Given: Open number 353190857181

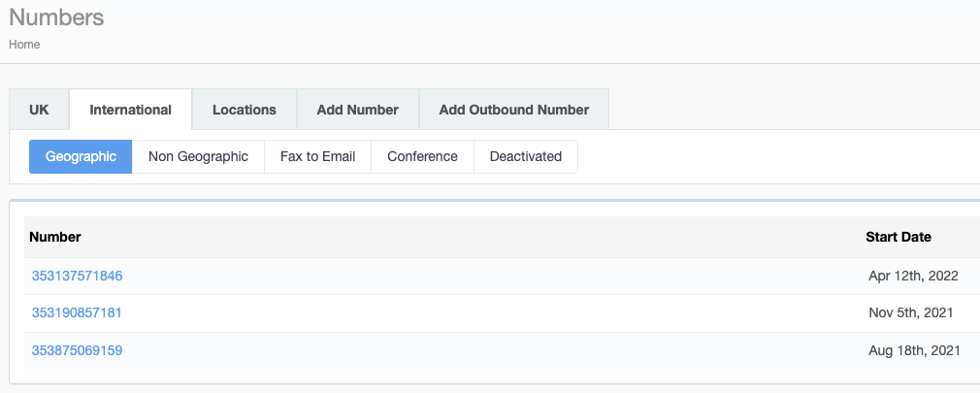Looking at the screenshot, I should click(77, 312).
